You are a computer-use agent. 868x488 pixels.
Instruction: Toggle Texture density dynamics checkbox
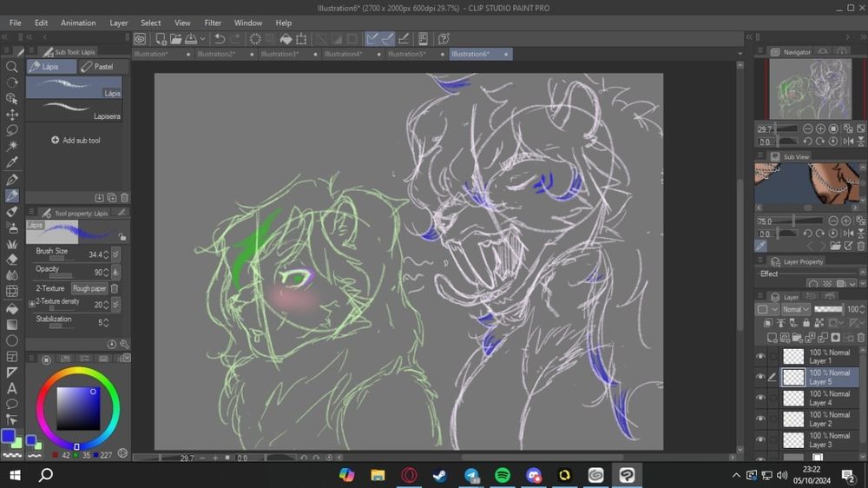click(x=115, y=305)
